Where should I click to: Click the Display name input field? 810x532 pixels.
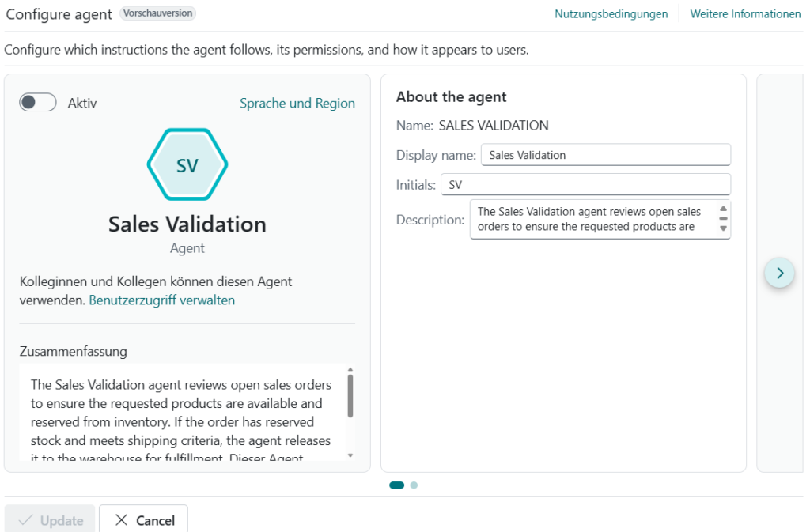[605, 155]
